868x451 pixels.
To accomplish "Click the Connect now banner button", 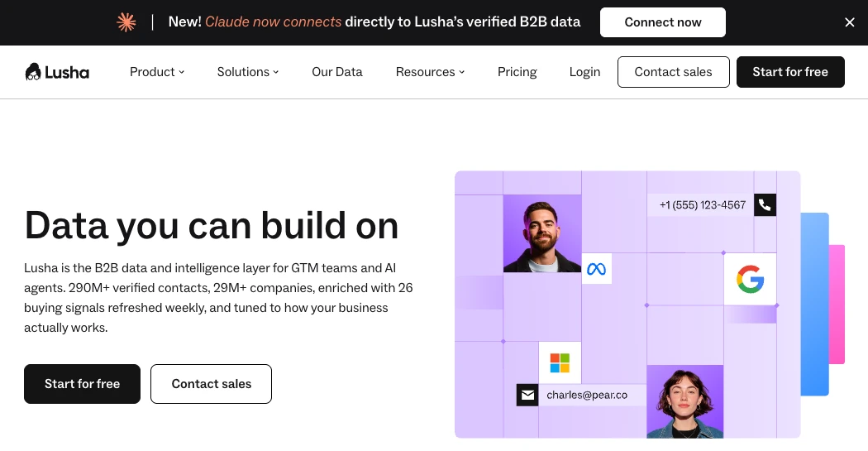I will 663,22.
